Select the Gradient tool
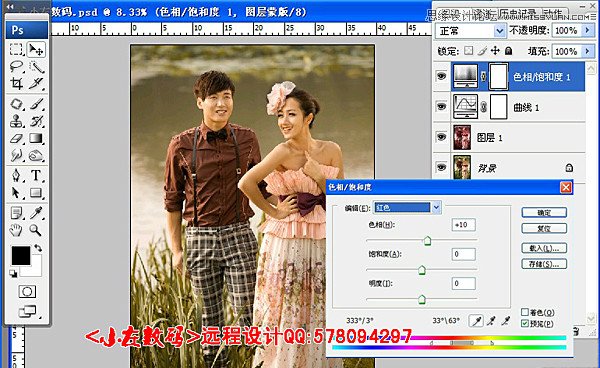The height and width of the screenshot is (368, 600). pyautogui.click(x=36, y=138)
